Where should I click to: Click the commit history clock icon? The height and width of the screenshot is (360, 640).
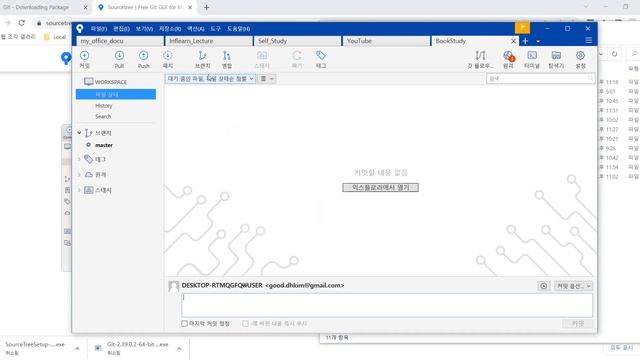coord(543,286)
